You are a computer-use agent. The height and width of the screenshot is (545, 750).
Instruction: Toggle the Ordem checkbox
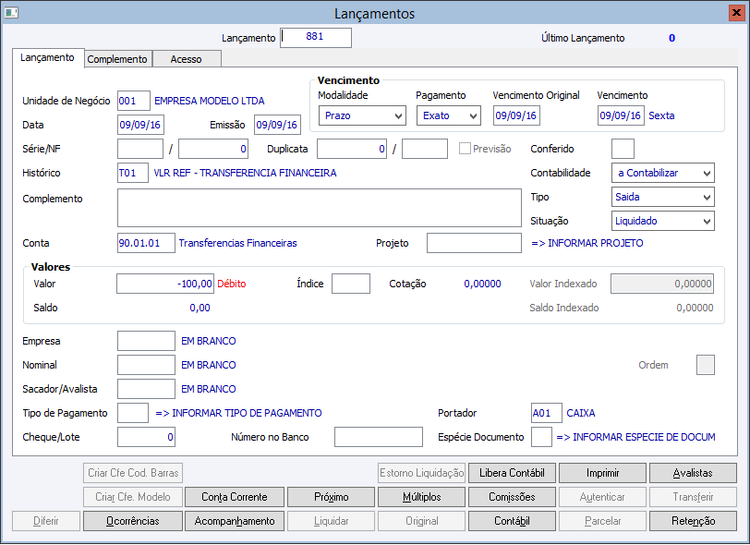(705, 365)
